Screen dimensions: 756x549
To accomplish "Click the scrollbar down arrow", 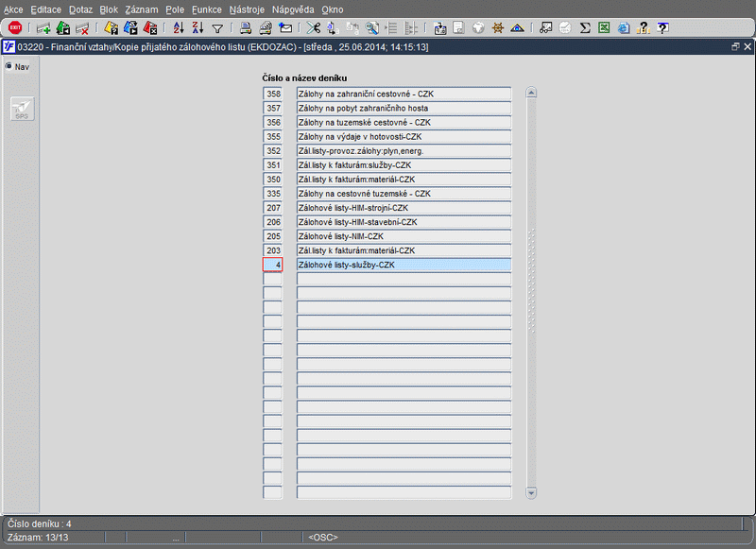I will 531,493.
